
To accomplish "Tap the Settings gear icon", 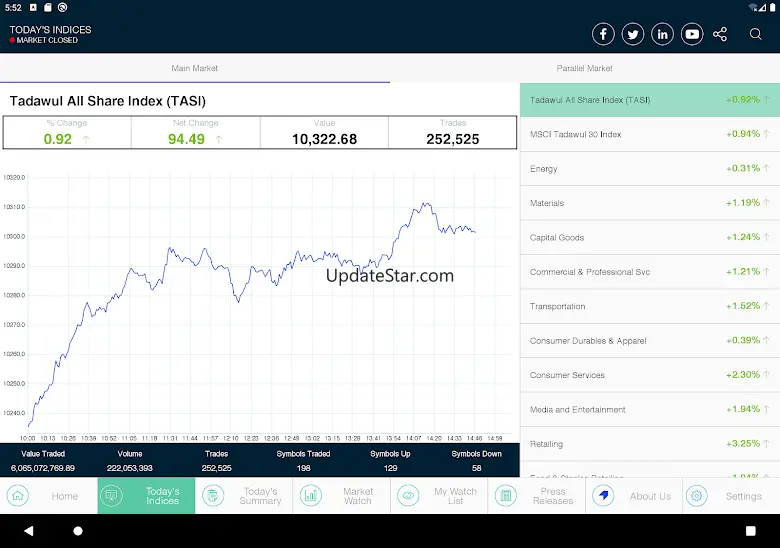I will (696, 496).
